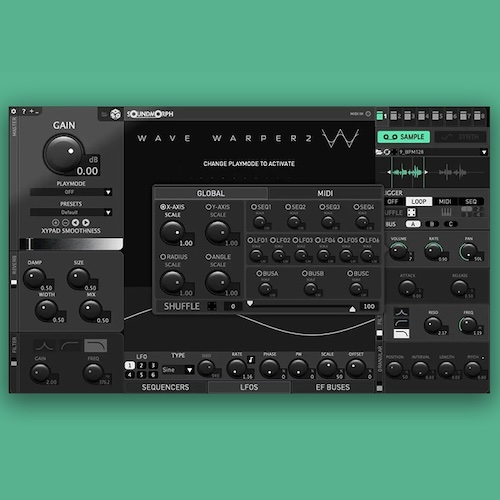
Task: Set trigger mode to LOOP
Action: 419,202
